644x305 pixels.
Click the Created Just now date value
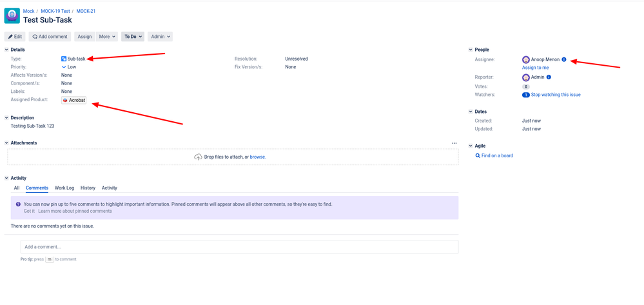pos(531,121)
